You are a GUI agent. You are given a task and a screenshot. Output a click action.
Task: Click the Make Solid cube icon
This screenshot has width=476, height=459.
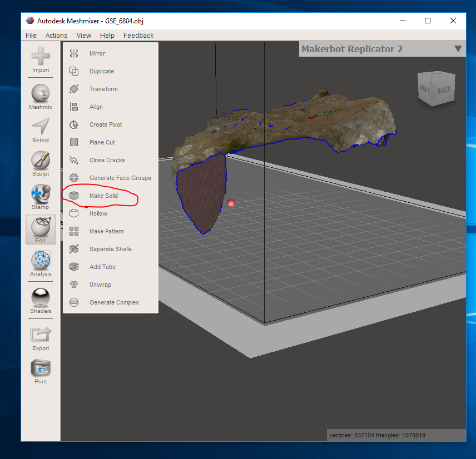tap(74, 196)
